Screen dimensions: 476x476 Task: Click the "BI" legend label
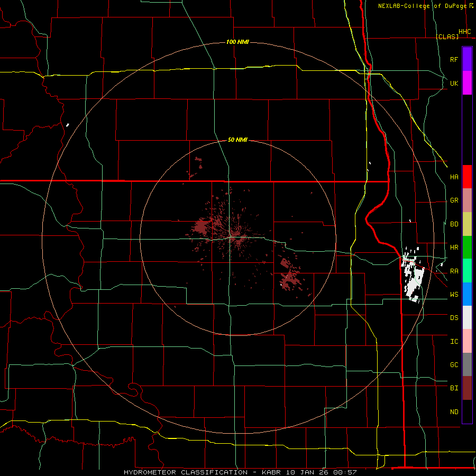pos(454,388)
